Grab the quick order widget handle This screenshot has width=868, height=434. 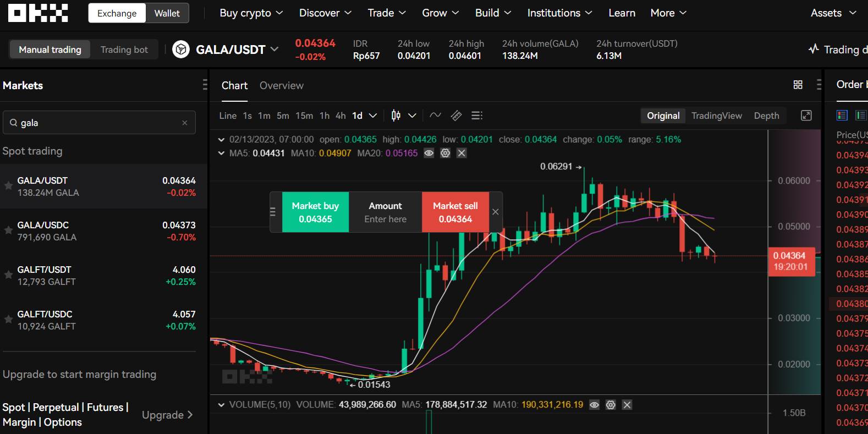pos(273,212)
